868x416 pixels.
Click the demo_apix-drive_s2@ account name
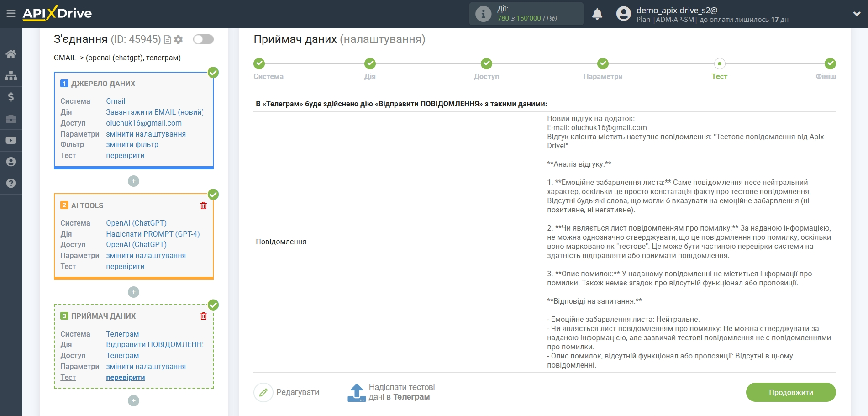click(x=677, y=10)
